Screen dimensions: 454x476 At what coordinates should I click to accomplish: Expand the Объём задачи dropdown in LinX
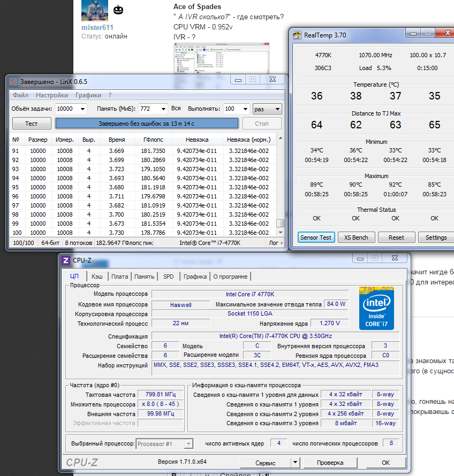pyautogui.click(x=82, y=109)
